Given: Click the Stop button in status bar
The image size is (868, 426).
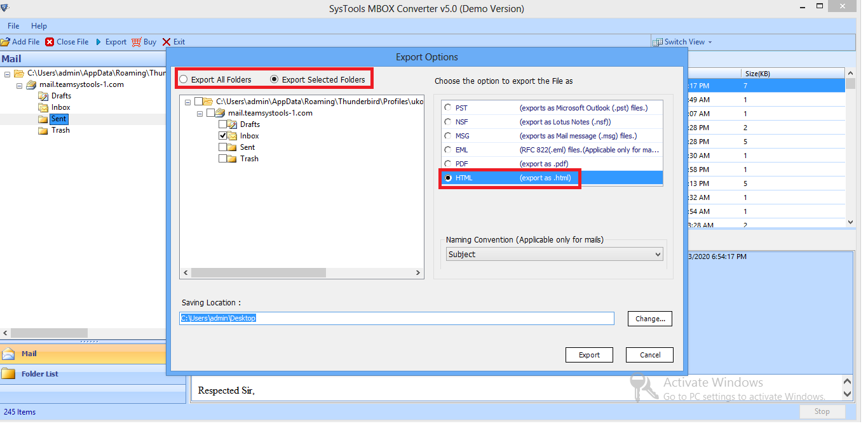Looking at the screenshot, I should [822, 411].
